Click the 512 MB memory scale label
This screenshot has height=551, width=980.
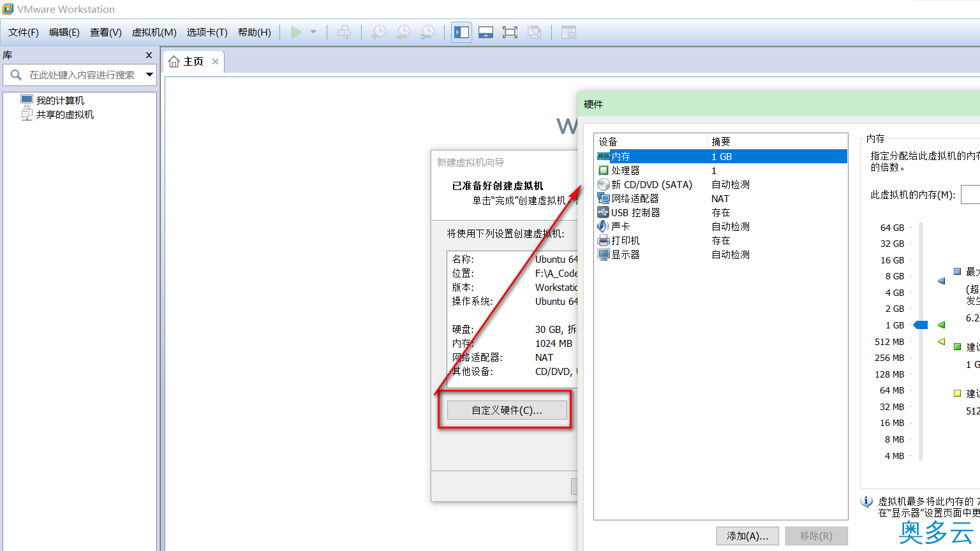click(x=889, y=342)
